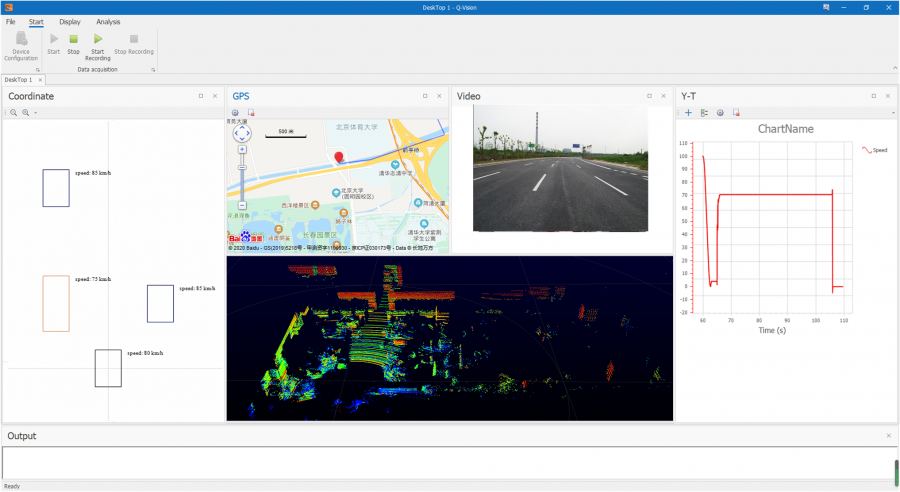The width and height of the screenshot is (900, 492).
Task: Click the 西洋楼景区 POI icon on map
Action: pyautogui.click(x=315, y=205)
